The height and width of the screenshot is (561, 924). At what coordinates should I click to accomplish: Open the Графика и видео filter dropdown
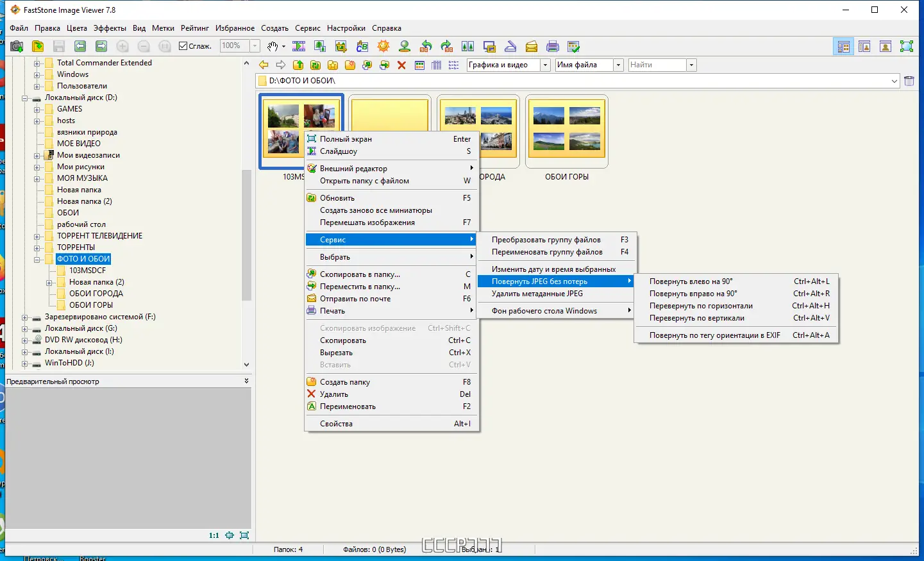point(545,65)
